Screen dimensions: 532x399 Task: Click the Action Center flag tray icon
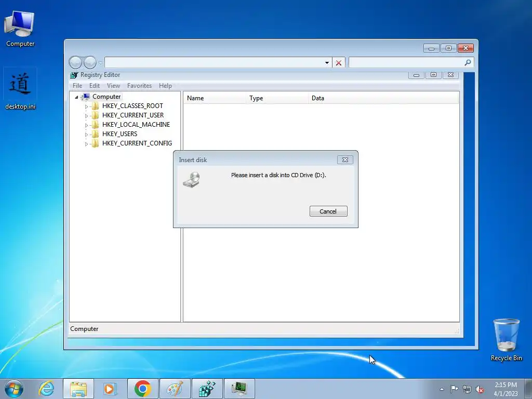(x=454, y=389)
